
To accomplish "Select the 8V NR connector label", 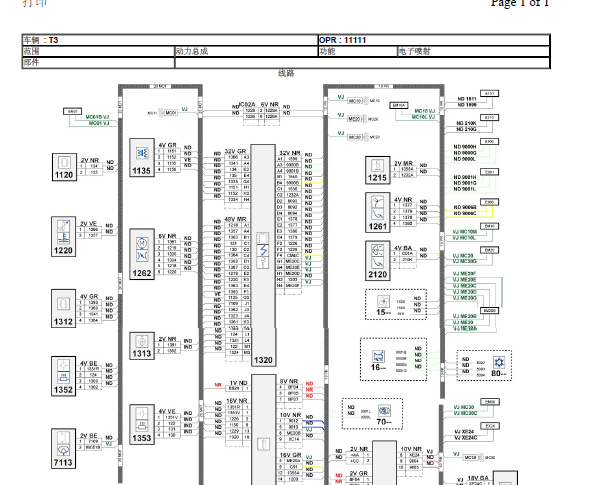I will [x=289, y=381].
